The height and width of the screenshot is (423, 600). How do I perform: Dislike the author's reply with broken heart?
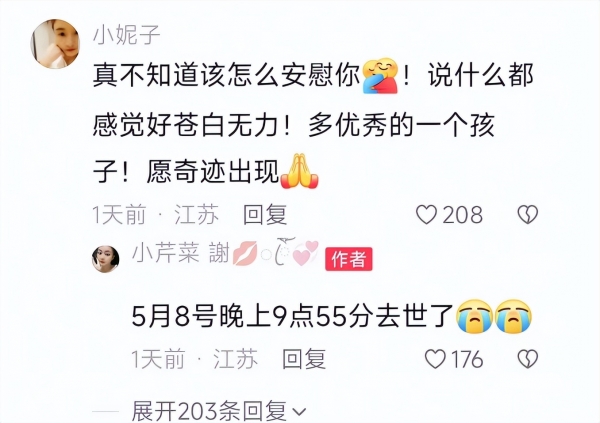528,359
